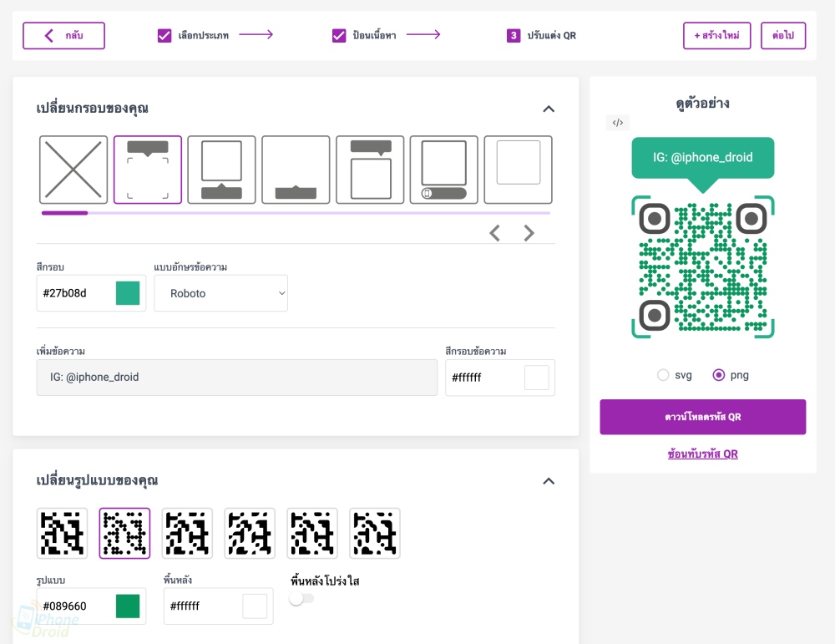Edit the frame text field IG: @iphone_droid

[237, 378]
